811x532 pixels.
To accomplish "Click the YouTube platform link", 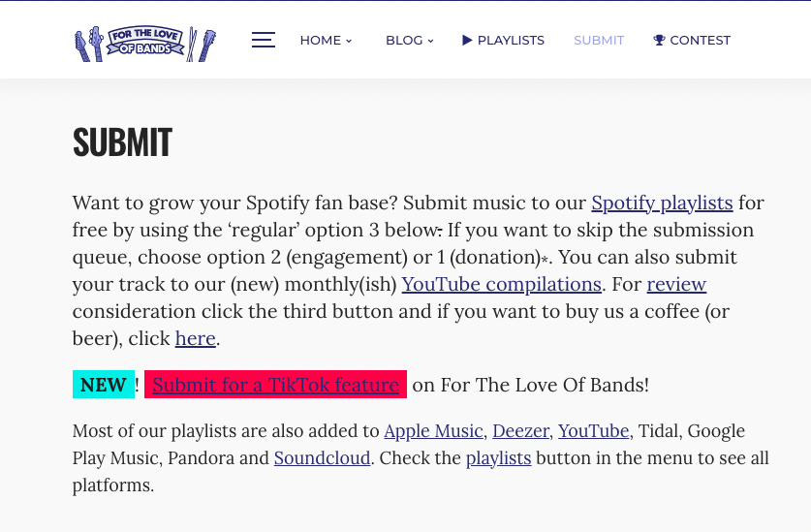I will click(x=593, y=430).
